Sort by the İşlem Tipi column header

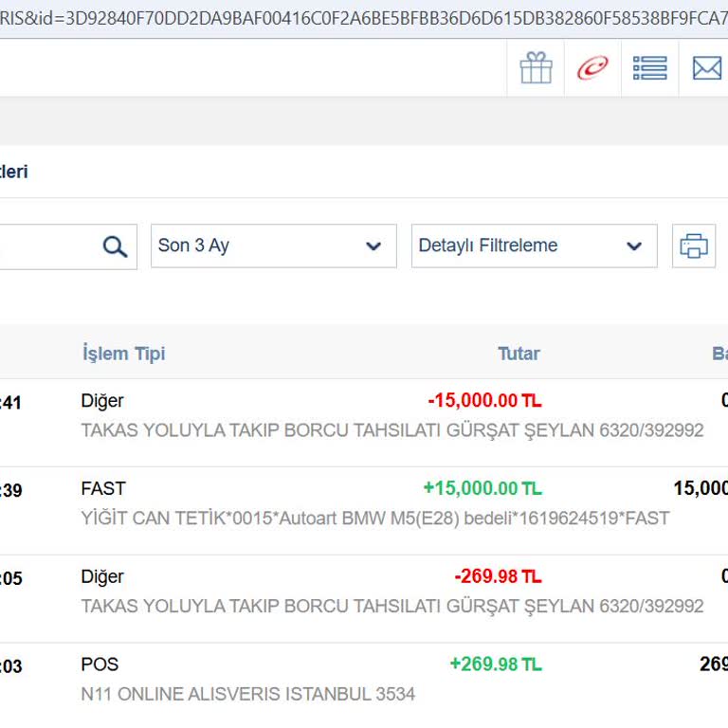point(123,354)
